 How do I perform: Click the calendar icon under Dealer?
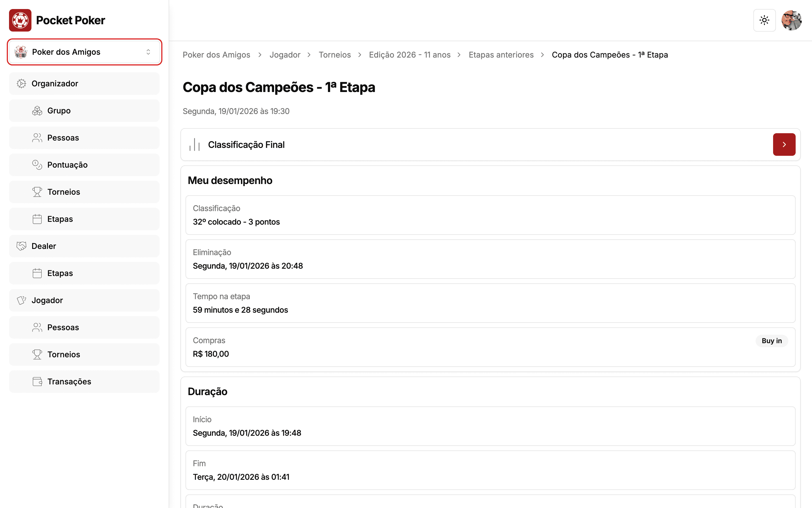(37, 273)
